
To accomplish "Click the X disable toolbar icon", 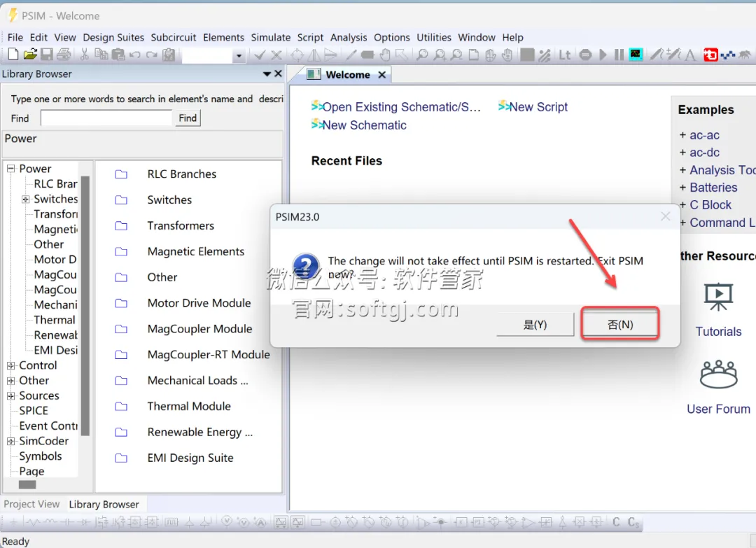I will coord(276,55).
